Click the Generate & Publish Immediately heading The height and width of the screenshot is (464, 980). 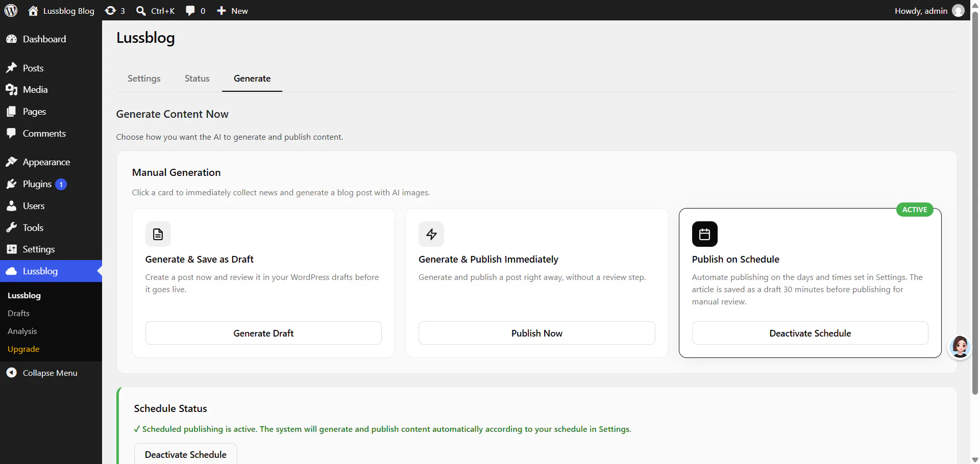pyautogui.click(x=488, y=259)
